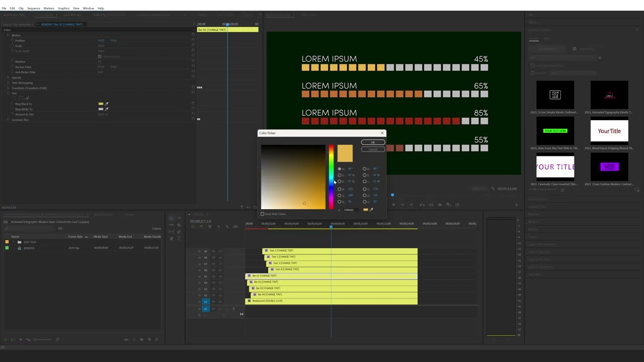This screenshot has width=644, height=362.
Task: Toggle animation stopwatch for Position
Action: click(12, 40)
